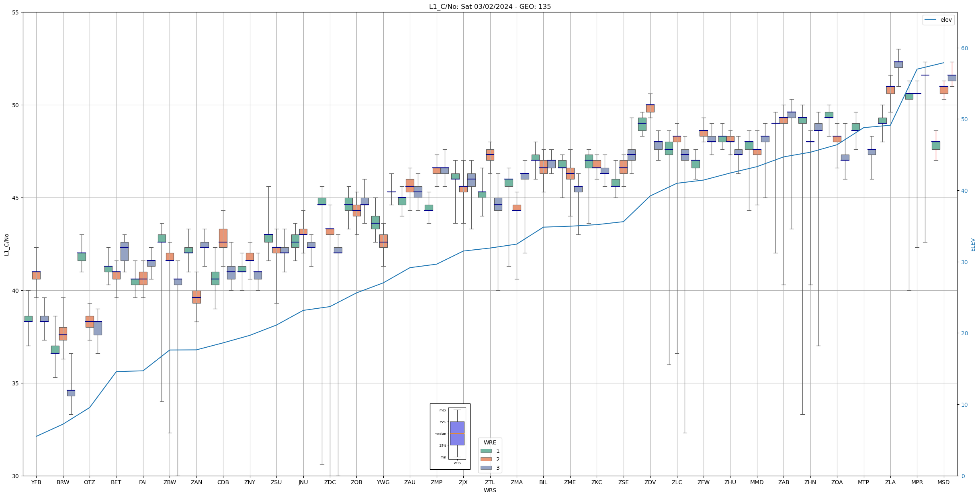The width and height of the screenshot is (980, 497).
Task: Click the ZLC station label
Action: coord(677,482)
